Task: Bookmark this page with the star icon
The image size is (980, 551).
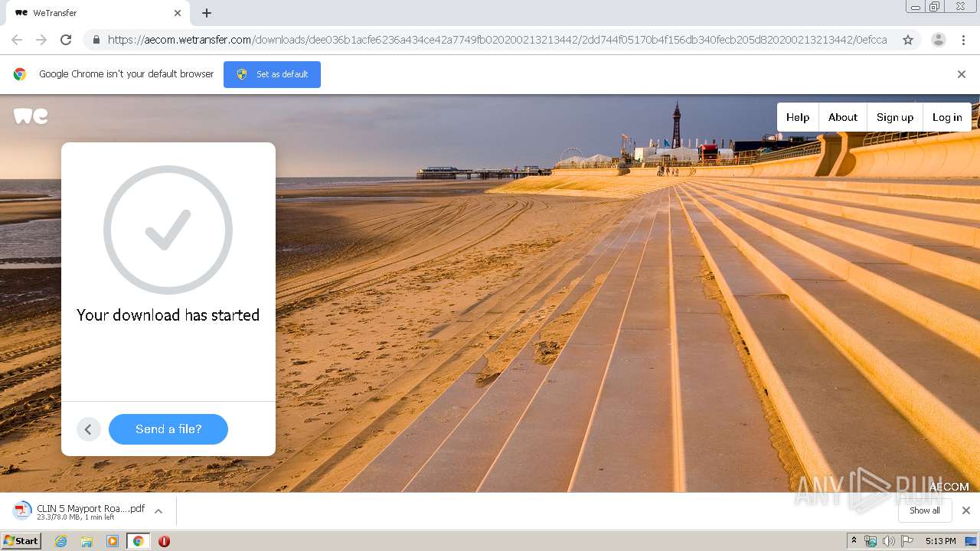Action: pos(908,40)
